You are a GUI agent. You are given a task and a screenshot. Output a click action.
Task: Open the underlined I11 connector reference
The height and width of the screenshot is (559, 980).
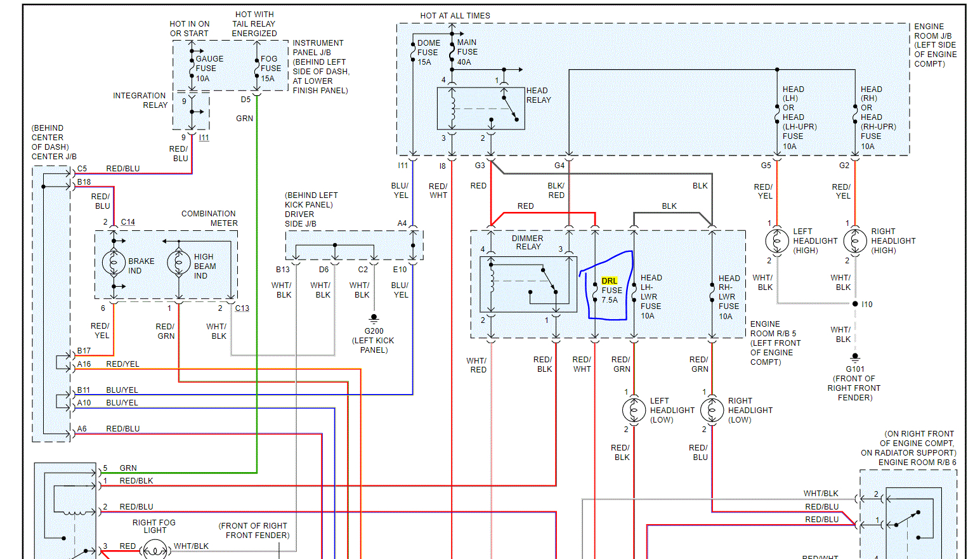(204, 138)
